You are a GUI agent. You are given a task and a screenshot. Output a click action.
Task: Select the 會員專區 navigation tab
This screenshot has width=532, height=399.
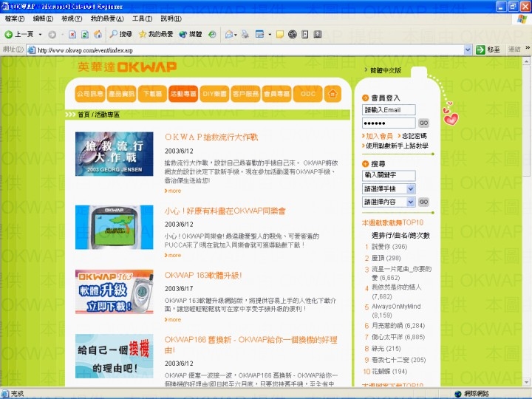(x=277, y=94)
